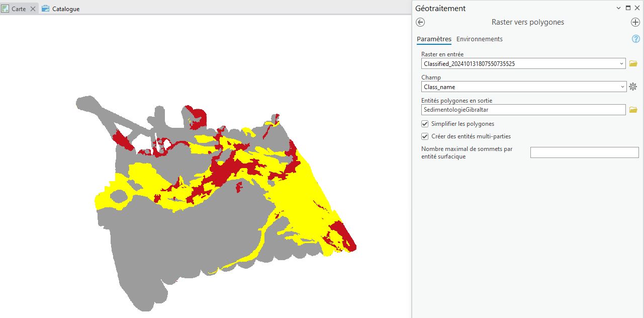Open Géotraitement pane options chevron
Viewport: 644px width, 318px height.
coord(618,8)
